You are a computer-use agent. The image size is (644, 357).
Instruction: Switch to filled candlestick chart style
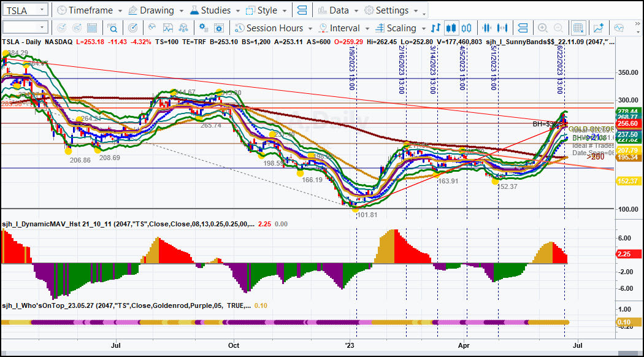pos(451,28)
